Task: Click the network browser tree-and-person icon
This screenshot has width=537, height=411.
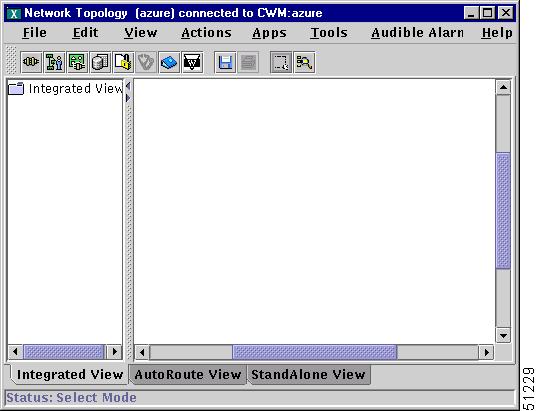Action: pos(54,62)
